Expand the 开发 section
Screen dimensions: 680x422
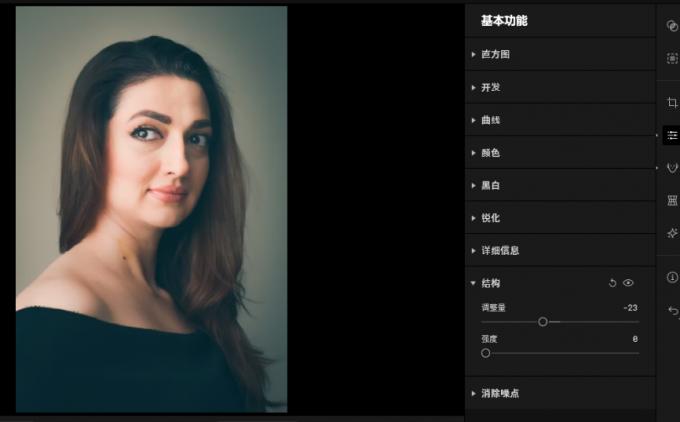[560, 87]
